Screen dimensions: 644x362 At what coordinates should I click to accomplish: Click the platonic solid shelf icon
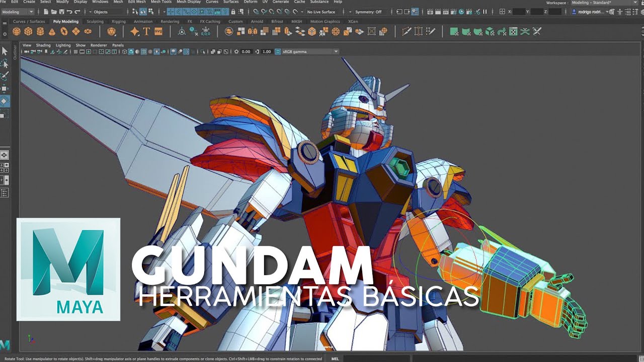point(112,32)
